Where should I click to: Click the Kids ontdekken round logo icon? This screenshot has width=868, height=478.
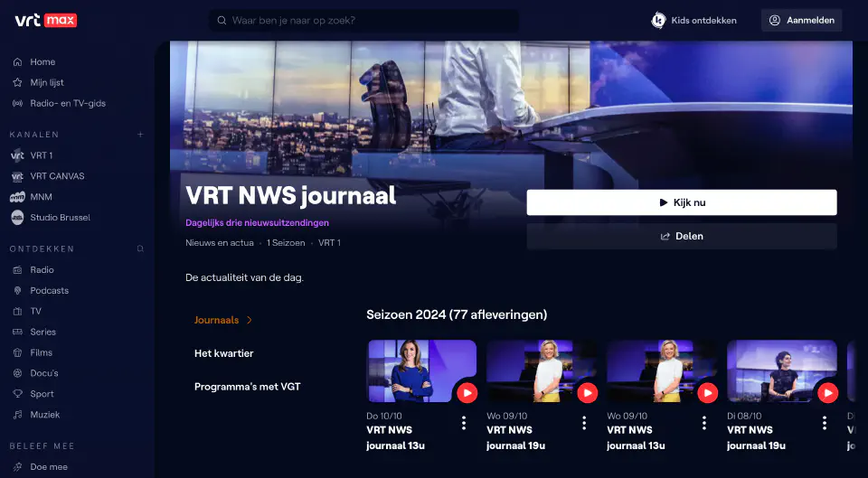pos(658,21)
